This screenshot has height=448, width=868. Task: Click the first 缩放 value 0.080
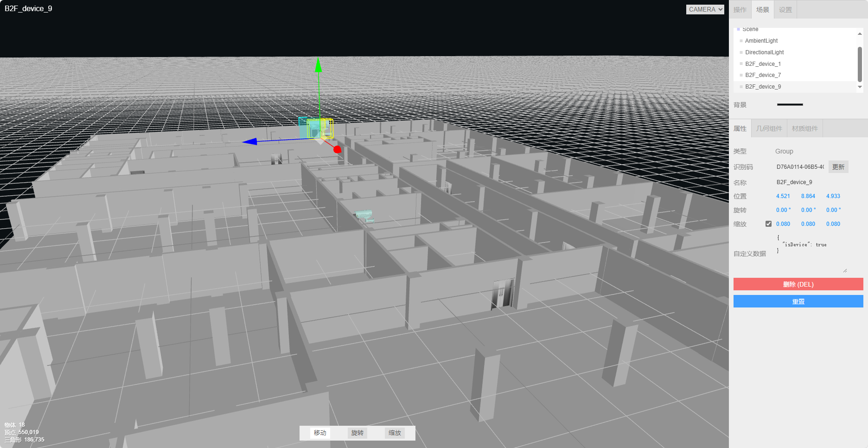[783, 224]
